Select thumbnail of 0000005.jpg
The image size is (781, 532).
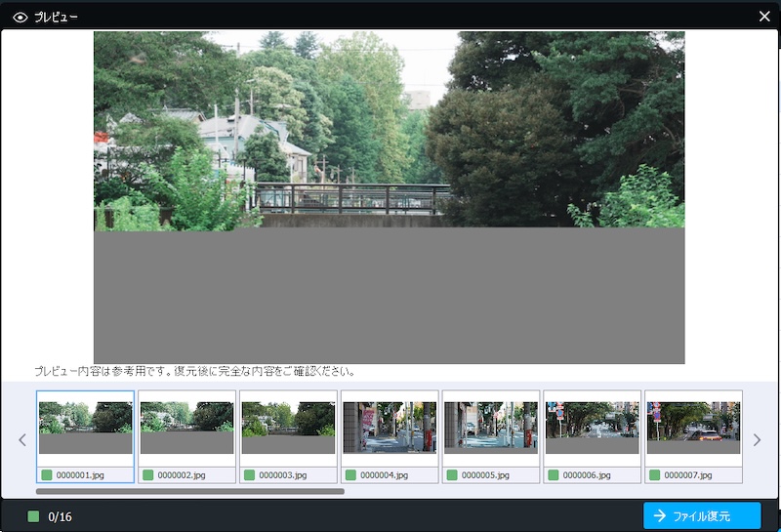[491, 428]
